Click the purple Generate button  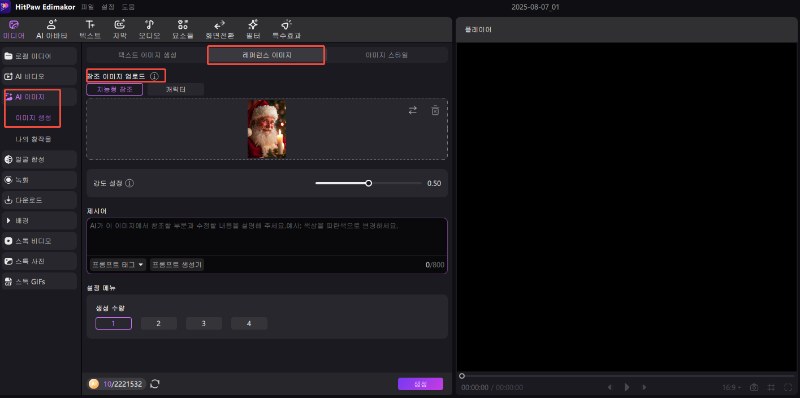point(420,384)
